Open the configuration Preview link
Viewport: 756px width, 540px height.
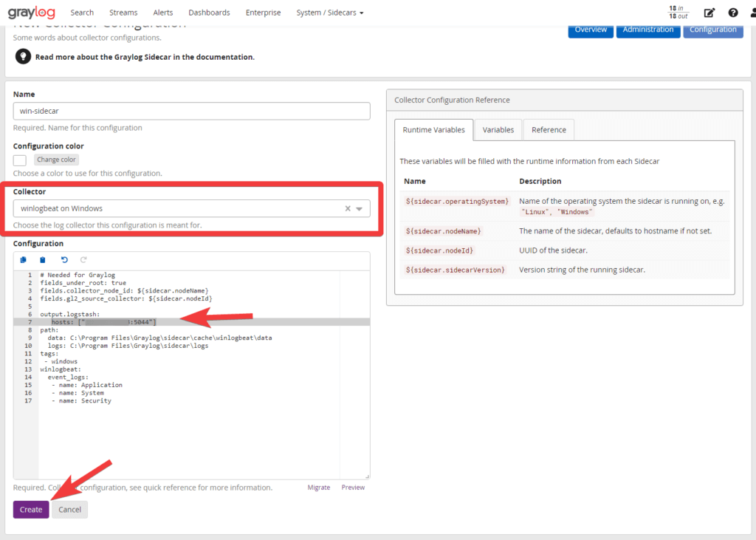[x=353, y=488]
